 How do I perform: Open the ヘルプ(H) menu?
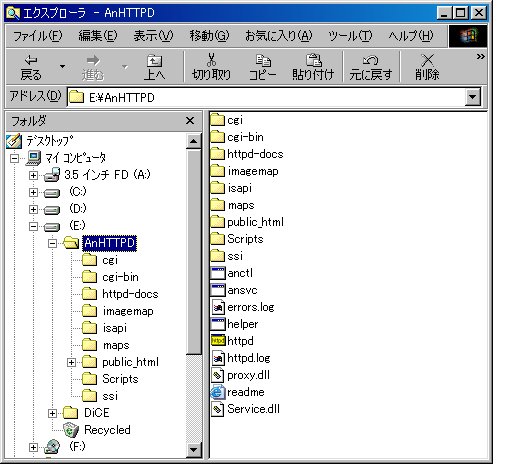coord(411,36)
